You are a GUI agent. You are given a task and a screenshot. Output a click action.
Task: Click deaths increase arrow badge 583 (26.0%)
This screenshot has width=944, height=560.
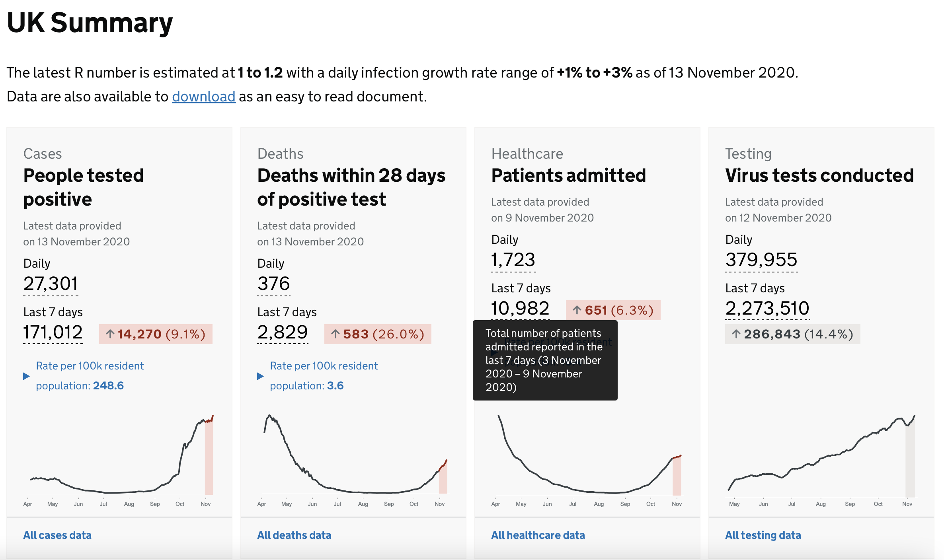pos(378,334)
